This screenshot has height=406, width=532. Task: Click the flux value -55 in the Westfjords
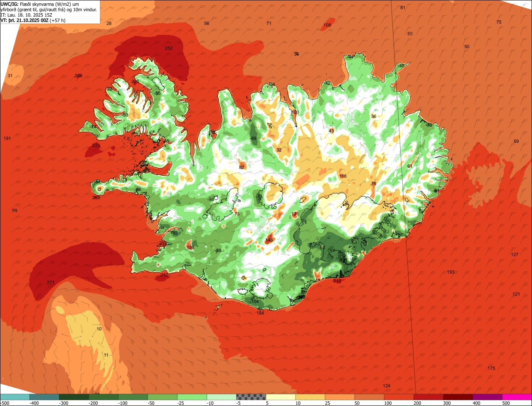(157, 93)
